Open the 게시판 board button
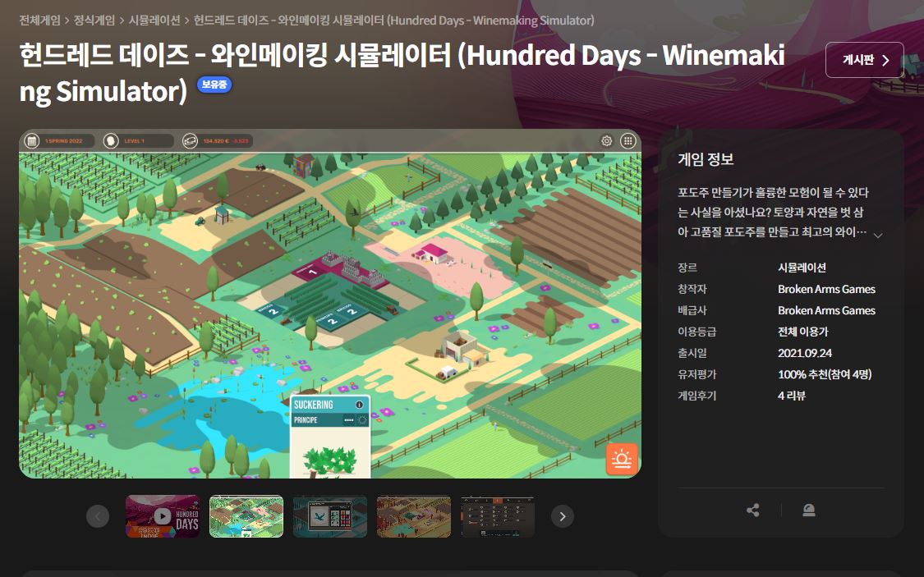The width and height of the screenshot is (924, 577). point(865,60)
